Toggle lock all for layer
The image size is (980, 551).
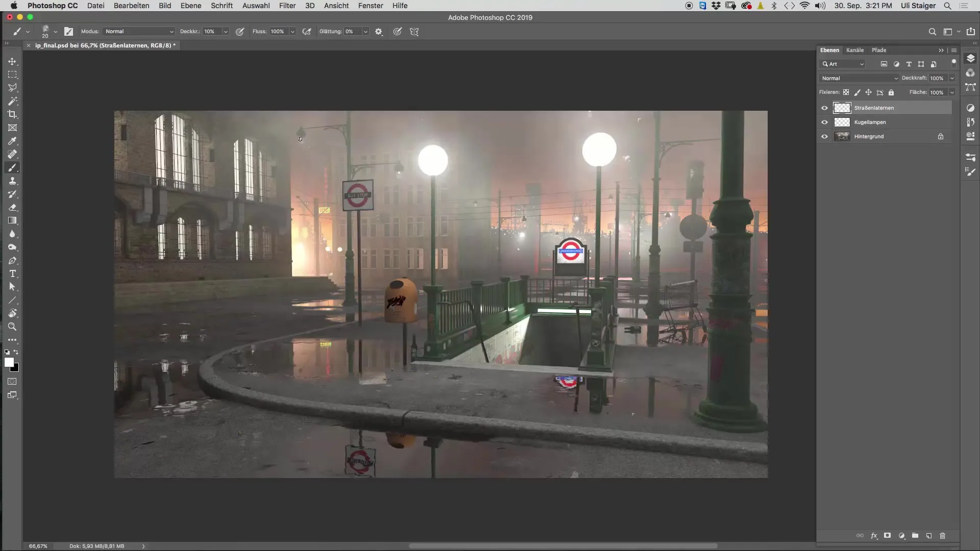[891, 92]
